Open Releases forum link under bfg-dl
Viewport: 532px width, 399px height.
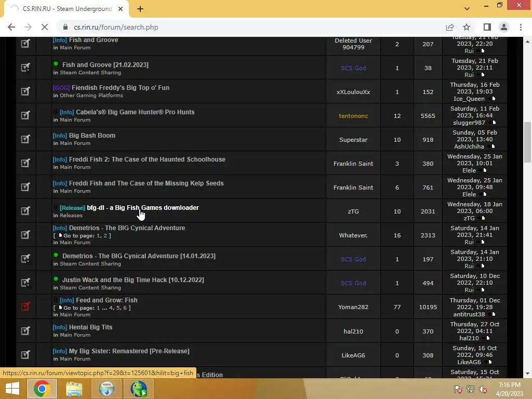pos(71,216)
